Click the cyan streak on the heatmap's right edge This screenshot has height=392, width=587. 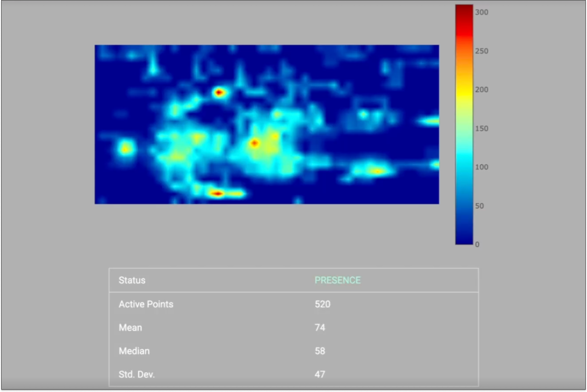430,121
